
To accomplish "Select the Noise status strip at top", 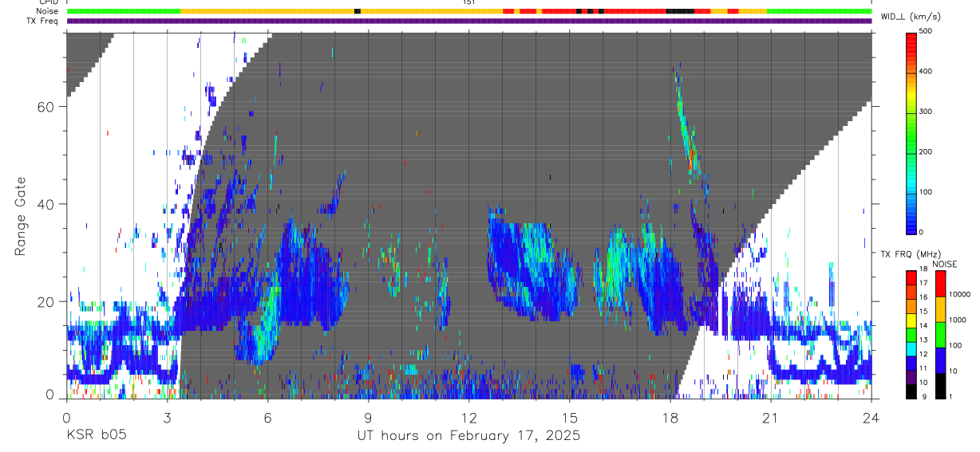I will pos(469,11).
